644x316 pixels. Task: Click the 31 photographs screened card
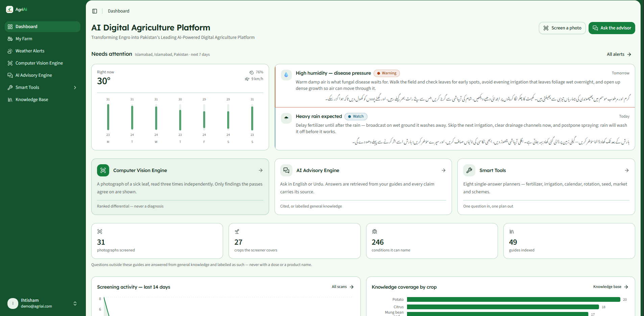point(157,241)
